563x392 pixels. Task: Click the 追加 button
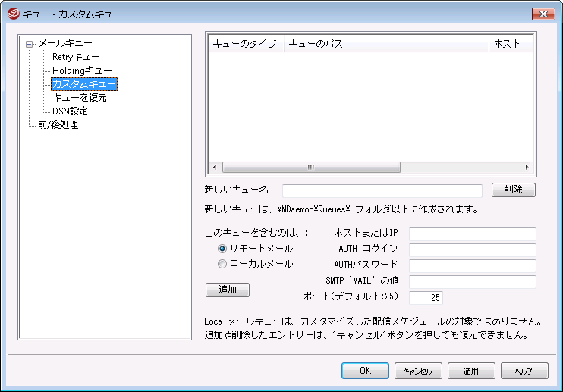coord(228,290)
